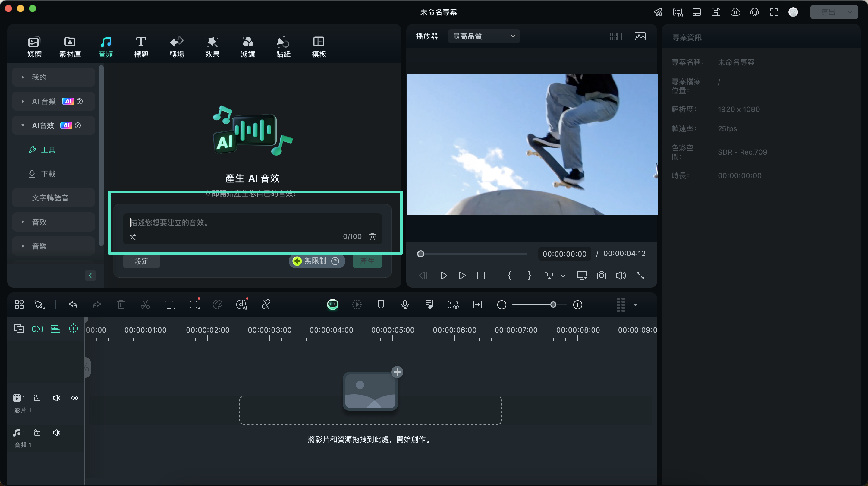Expand the 音效 sound effects category
The width and height of the screenshot is (868, 486).
tap(54, 222)
